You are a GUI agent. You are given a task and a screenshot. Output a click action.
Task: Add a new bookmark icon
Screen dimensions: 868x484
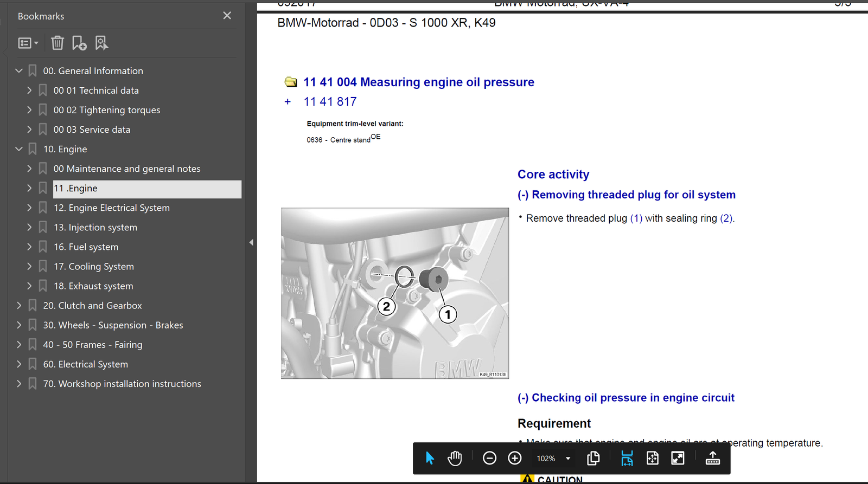tap(79, 43)
